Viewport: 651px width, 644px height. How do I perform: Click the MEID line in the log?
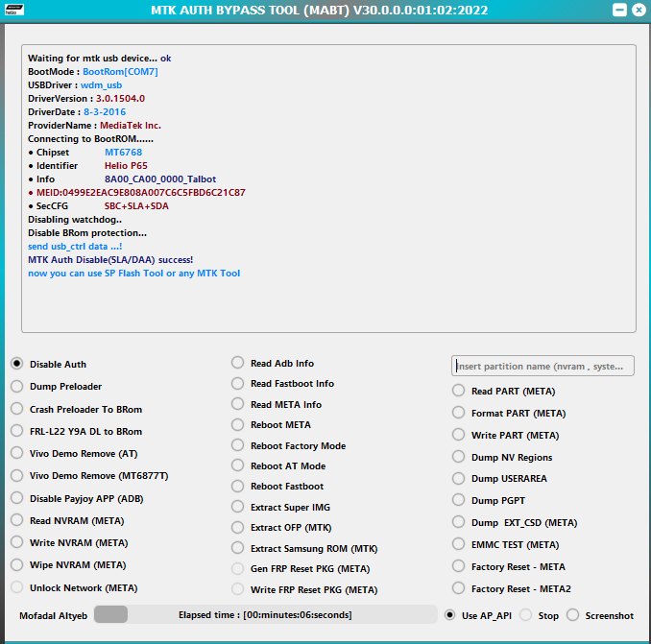click(x=137, y=193)
